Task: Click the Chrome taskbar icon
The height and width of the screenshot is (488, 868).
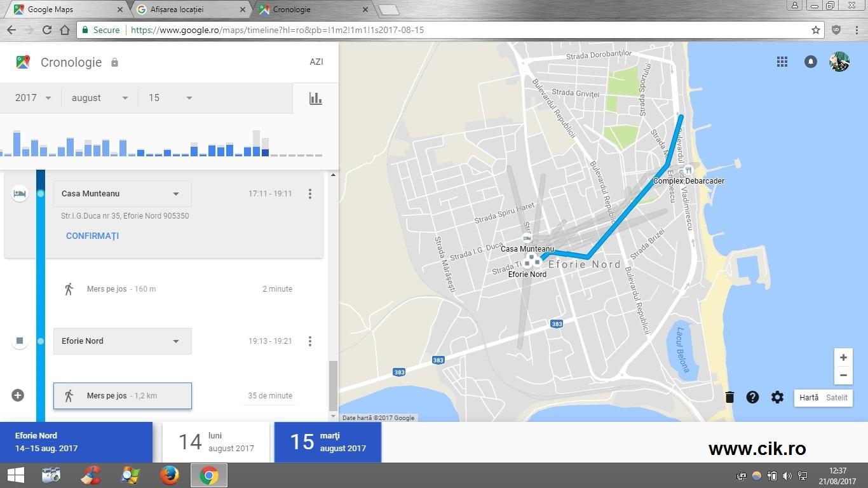Action: pos(208,475)
